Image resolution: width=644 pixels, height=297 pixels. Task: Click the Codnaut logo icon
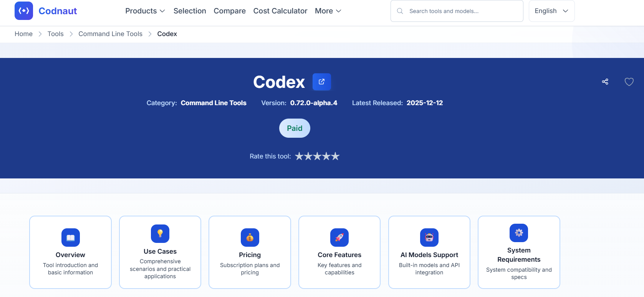pyautogui.click(x=24, y=11)
